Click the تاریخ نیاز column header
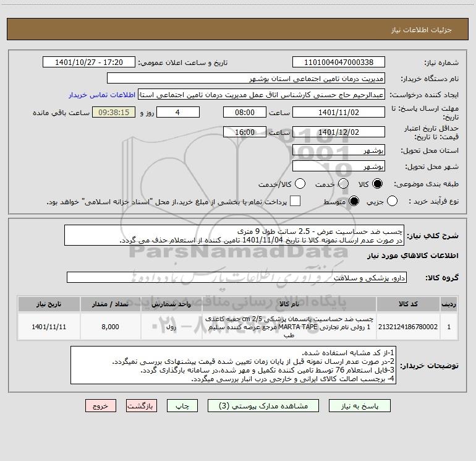The width and height of the screenshot is (476, 461). [x=49, y=304]
